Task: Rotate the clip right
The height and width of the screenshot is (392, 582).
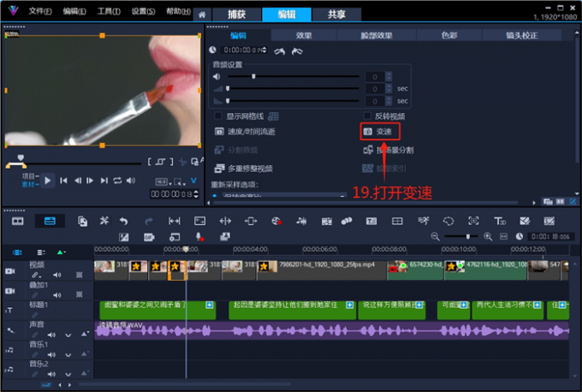Action: coord(297,51)
